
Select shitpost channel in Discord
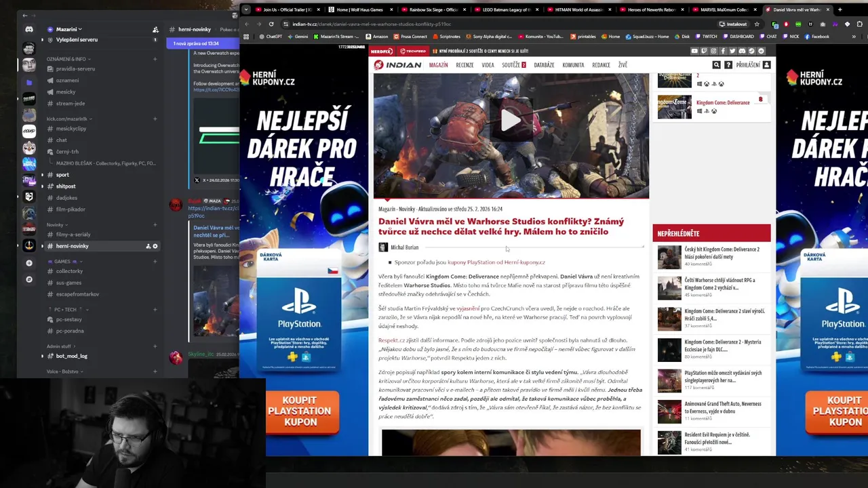(102, 186)
